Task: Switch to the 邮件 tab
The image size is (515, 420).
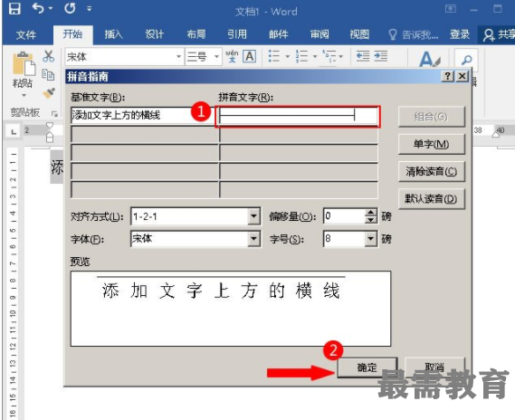Action: tap(279, 34)
